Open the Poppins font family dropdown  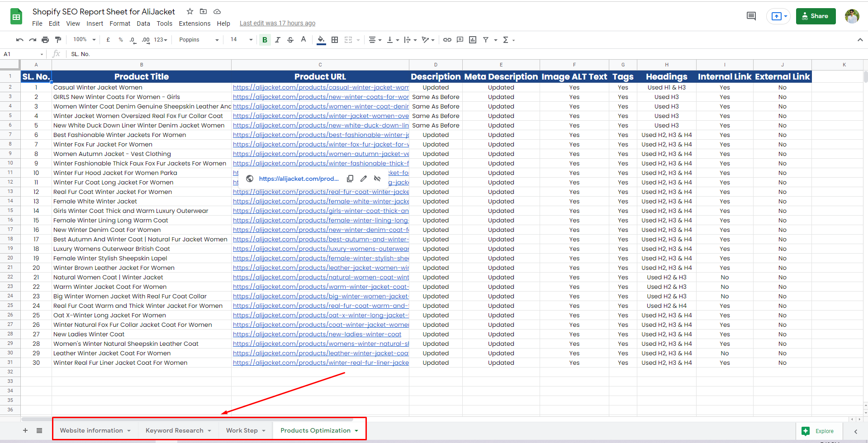198,40
